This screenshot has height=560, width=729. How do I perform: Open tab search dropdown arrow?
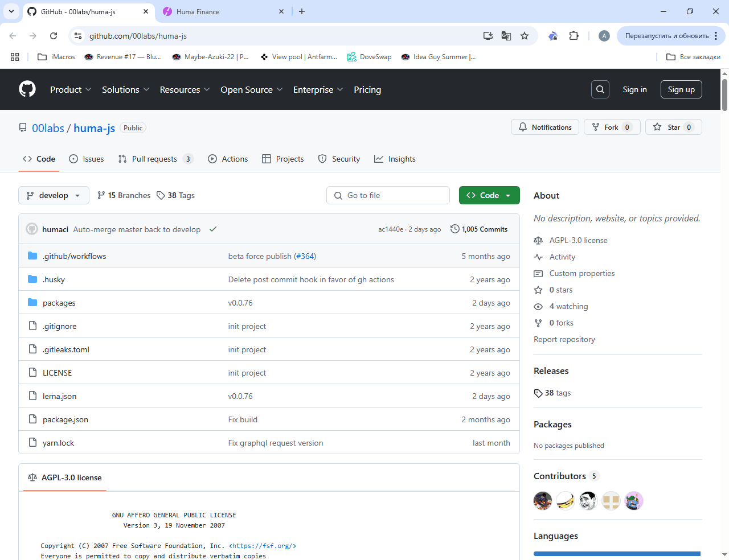[x=11, y=11]
